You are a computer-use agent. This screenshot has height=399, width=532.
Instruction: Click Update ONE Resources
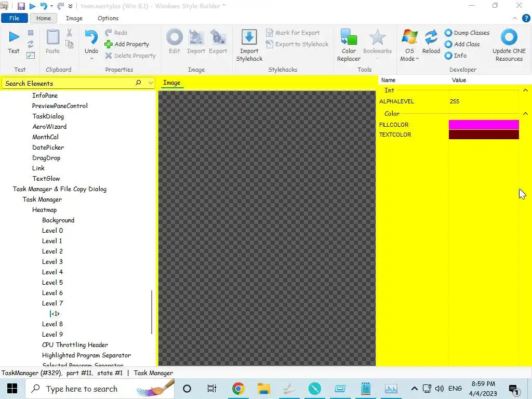click(x=509, y=46)
